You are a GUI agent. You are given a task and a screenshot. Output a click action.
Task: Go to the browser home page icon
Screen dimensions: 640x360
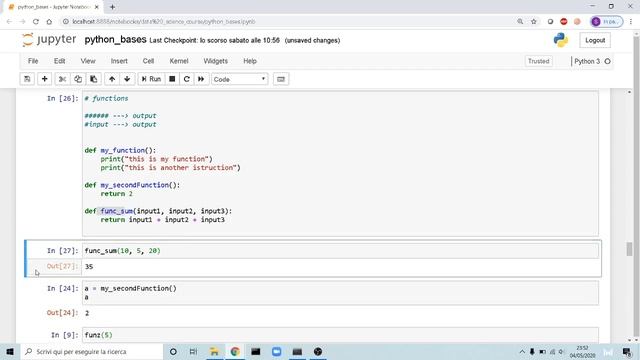tap(49, 22)
